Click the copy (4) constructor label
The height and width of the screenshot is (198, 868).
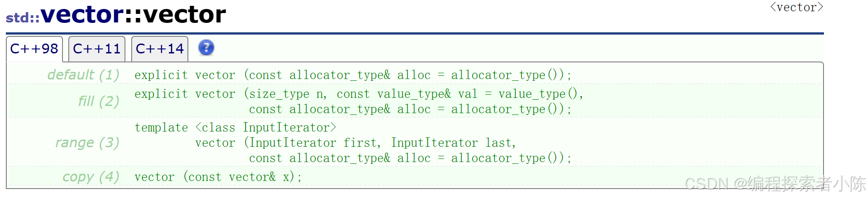point(91,177)
